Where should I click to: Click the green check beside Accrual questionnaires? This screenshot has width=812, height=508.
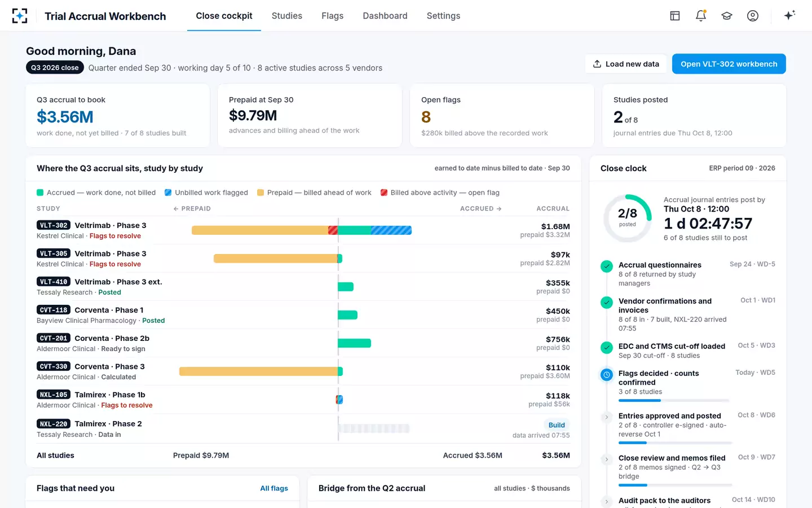click(607, 266)
